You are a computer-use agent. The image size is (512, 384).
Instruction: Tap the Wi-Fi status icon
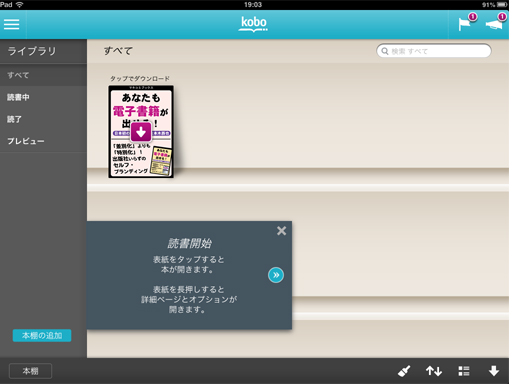pyautogui.click(x=20, y=5)
